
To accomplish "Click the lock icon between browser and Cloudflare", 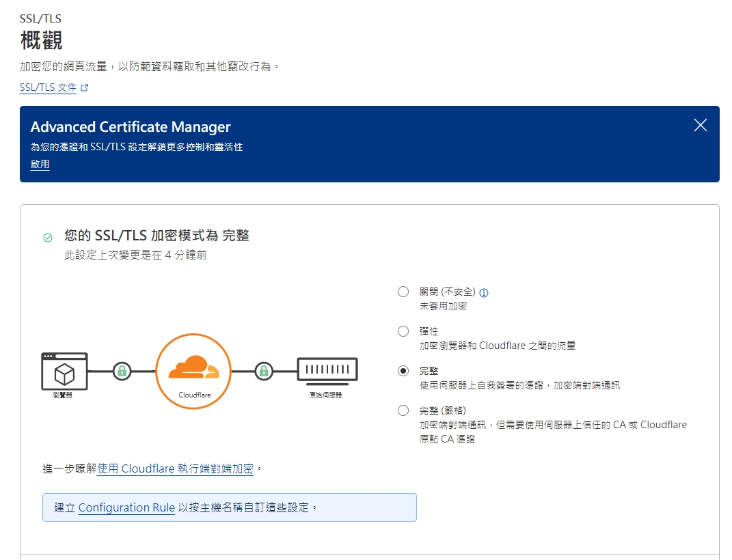I will point(122,371).
